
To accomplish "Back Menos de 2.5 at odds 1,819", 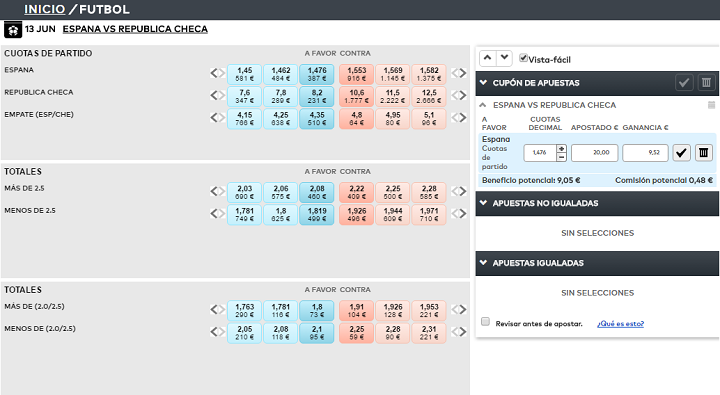I will (317, 214).
